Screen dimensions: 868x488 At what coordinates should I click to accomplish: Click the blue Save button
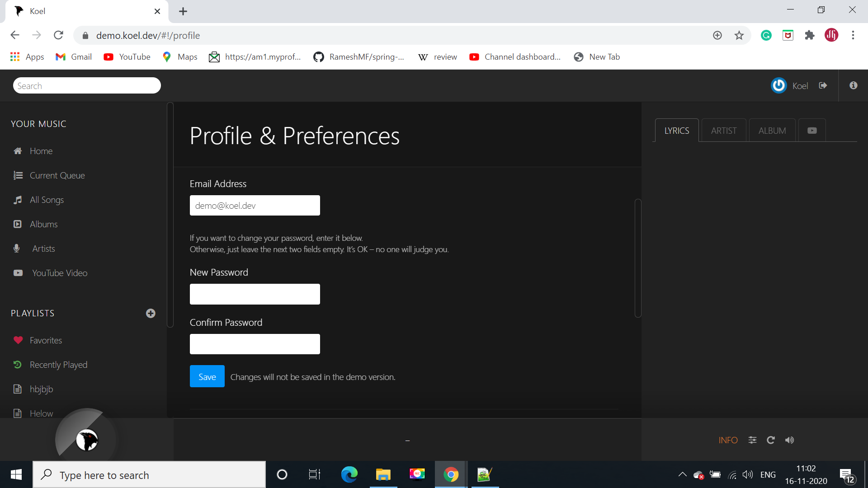207,376
